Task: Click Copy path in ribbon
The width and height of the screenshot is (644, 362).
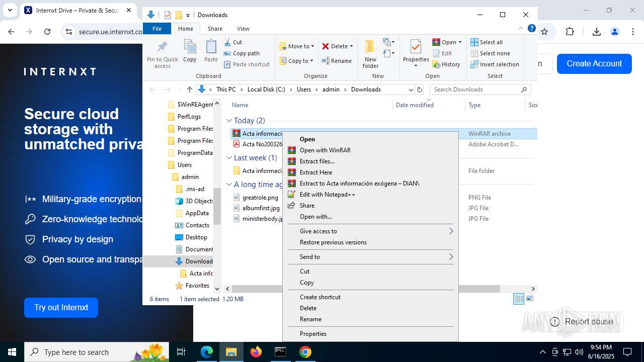Action: [242, 53]
